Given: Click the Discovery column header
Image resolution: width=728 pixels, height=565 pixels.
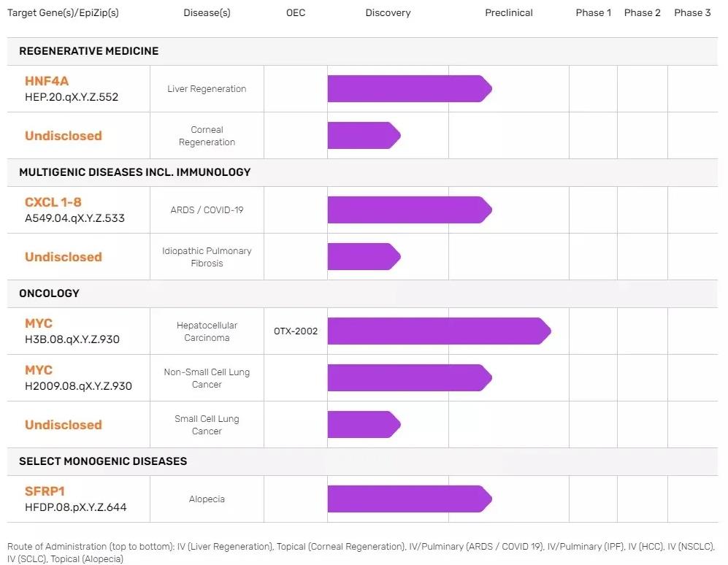Looking at the screenshot, I should tap(388, 12).
